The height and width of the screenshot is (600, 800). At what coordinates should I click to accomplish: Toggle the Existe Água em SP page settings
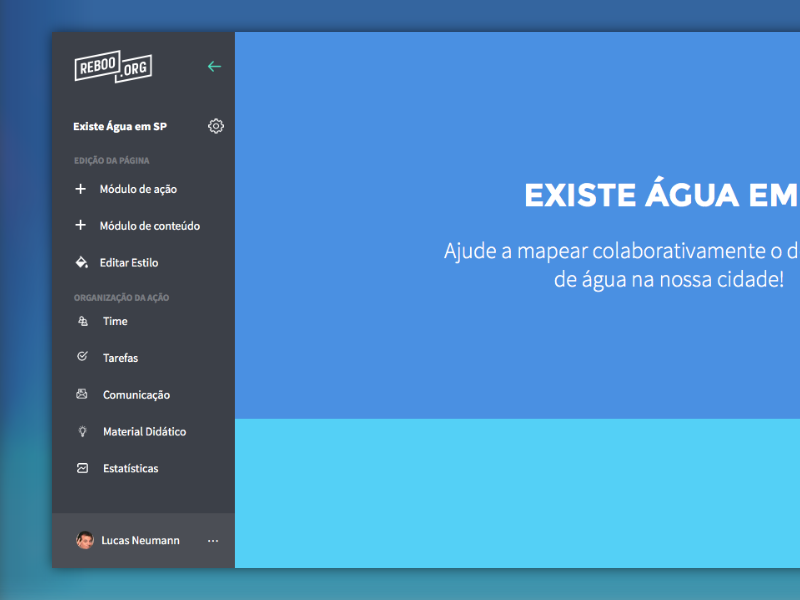pyautogui.click(x=215, y=126)
